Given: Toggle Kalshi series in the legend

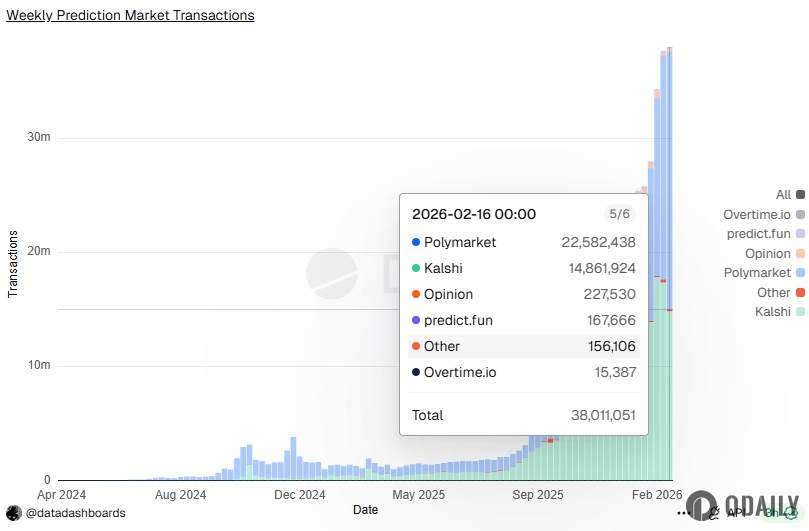Looking at the screenshot, I should pos(774,312).
